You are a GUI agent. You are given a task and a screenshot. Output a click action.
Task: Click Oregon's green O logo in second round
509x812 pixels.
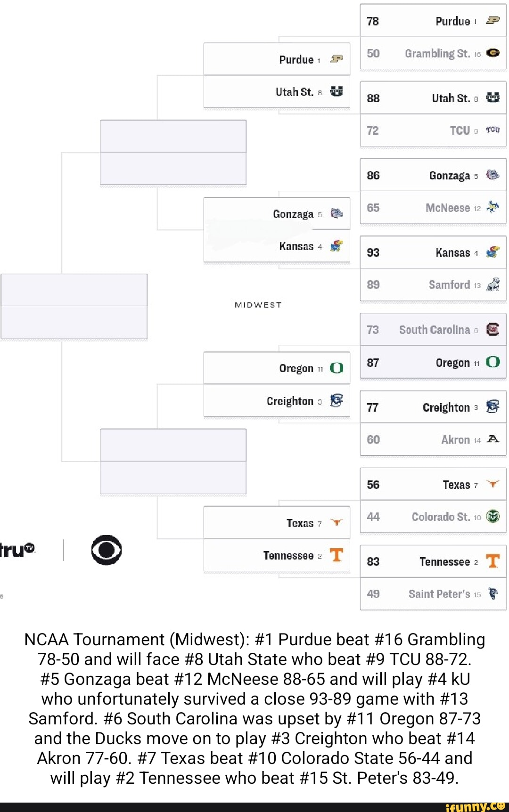pyautogui.click(x=337, y=368)
